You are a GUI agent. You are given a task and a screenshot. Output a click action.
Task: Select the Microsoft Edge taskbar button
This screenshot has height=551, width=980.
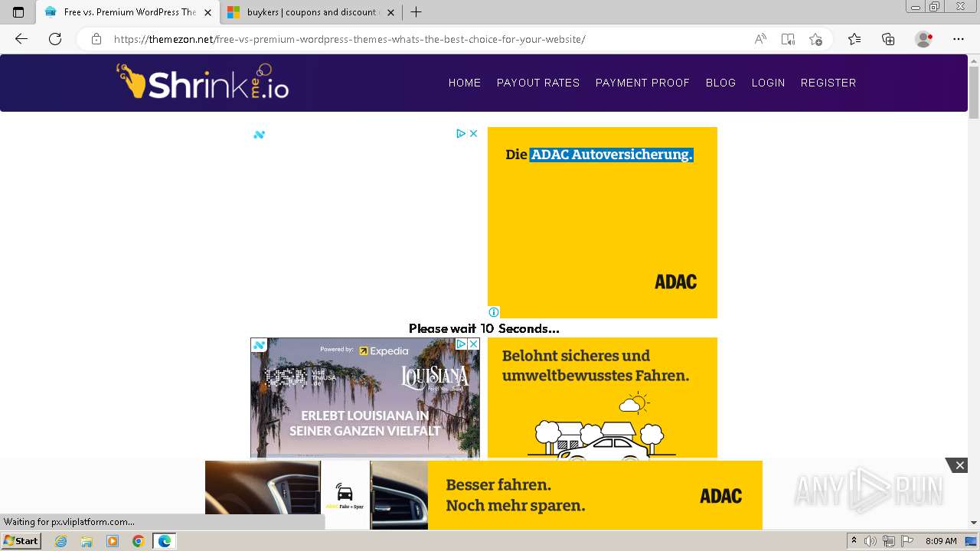click(164, 541)
